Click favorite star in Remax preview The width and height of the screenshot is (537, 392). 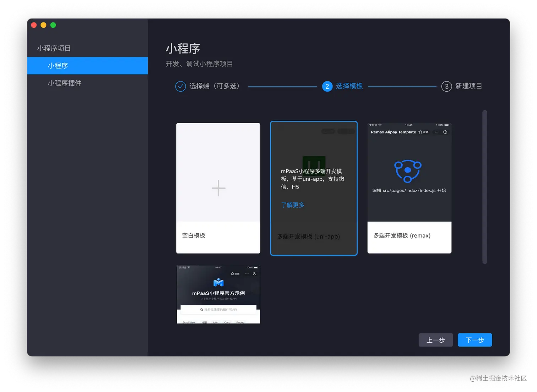[x=421, y=132]
